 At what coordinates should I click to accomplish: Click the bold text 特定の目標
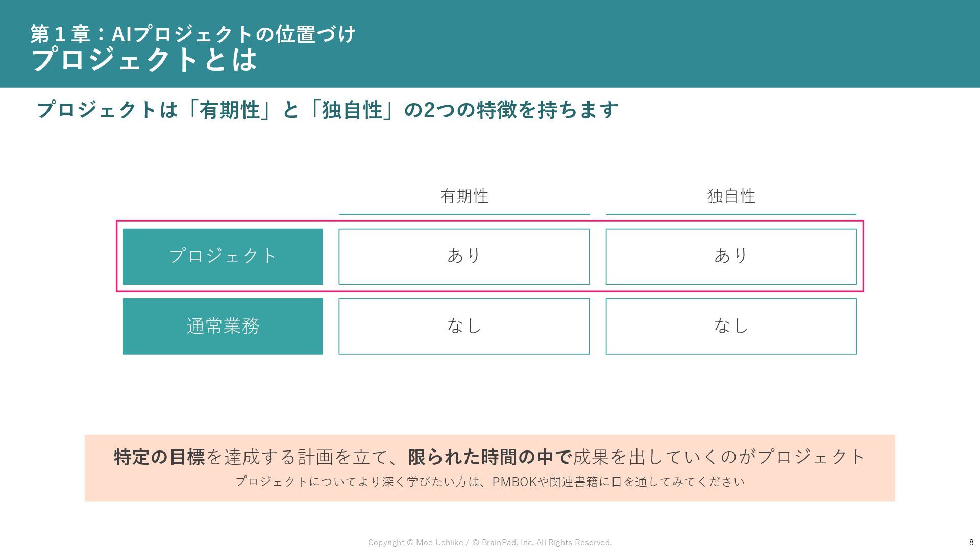[x=159, y=457]
